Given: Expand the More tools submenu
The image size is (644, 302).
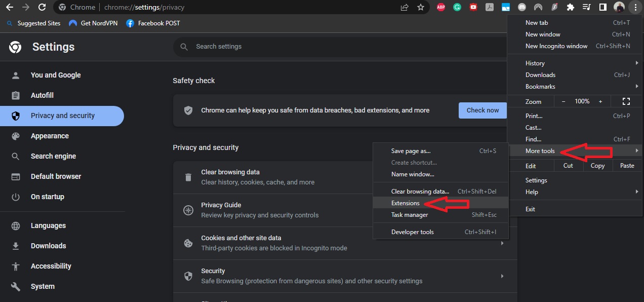Looking at the screenshot, I should tap(540, 150).
